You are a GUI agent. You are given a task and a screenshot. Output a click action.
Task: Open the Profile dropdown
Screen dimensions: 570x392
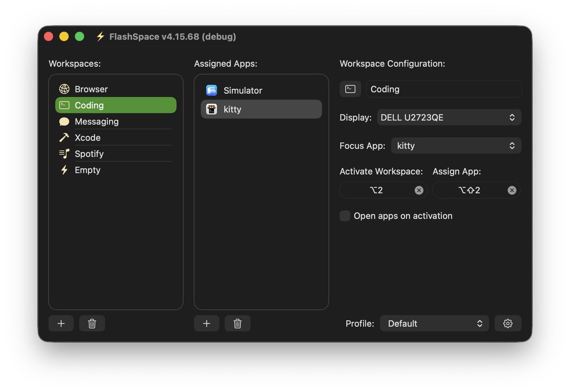point(434,323)
